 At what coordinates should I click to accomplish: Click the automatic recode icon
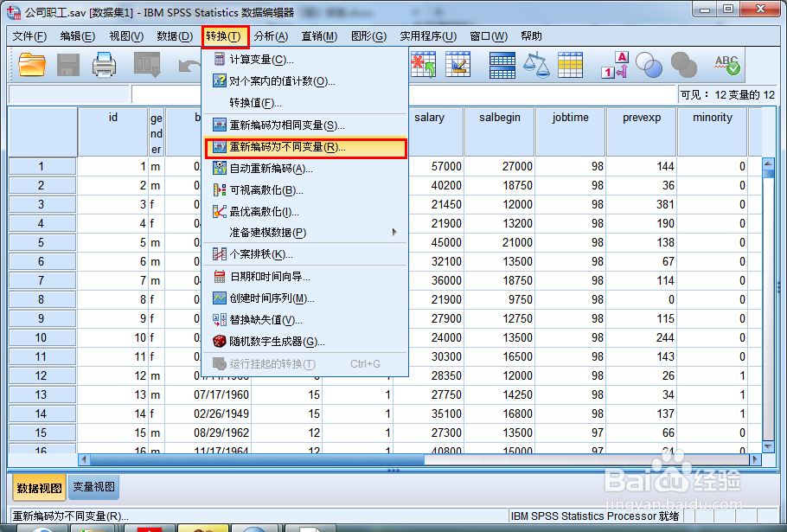tap(220, 168)
